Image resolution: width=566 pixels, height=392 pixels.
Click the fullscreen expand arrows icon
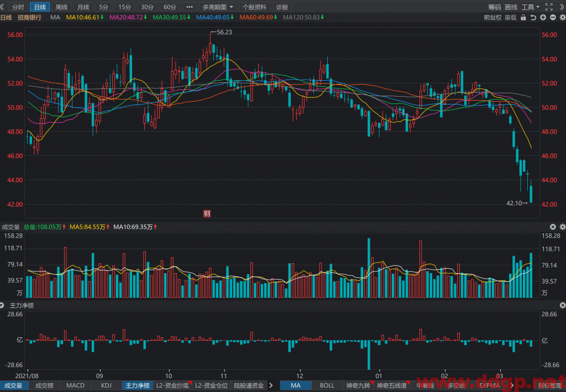(549, 7)
